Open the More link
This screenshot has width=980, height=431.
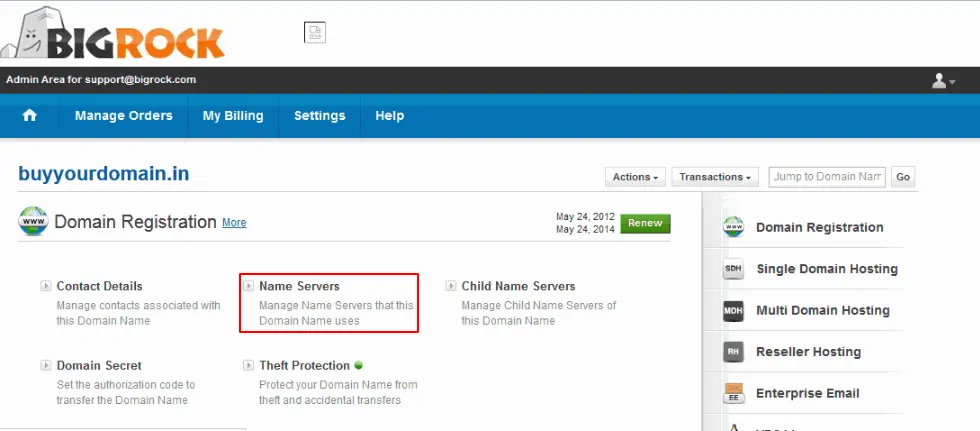(x=234, y=222)
